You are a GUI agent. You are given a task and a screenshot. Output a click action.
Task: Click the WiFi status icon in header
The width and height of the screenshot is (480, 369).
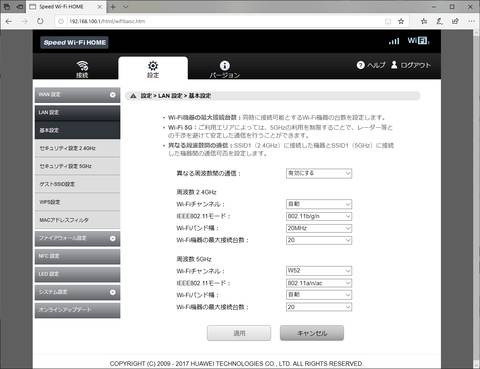(x=418, y=41)
